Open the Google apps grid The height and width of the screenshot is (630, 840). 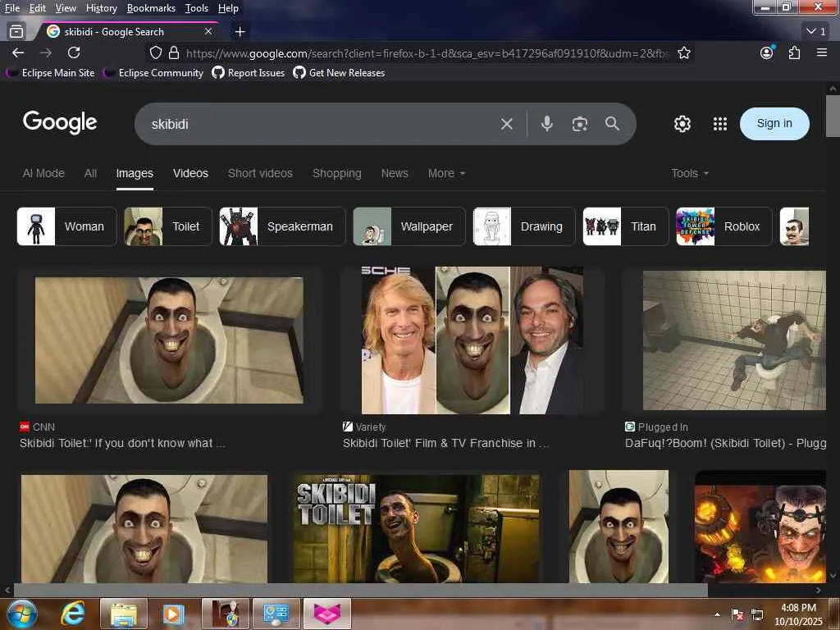tap(720, 124)
